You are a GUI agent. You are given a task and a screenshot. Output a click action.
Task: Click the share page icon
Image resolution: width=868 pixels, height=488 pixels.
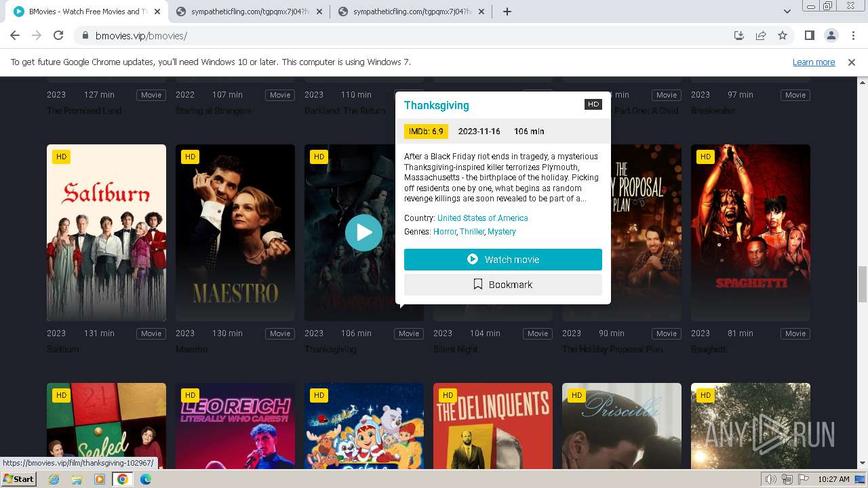tap(761, 36)
